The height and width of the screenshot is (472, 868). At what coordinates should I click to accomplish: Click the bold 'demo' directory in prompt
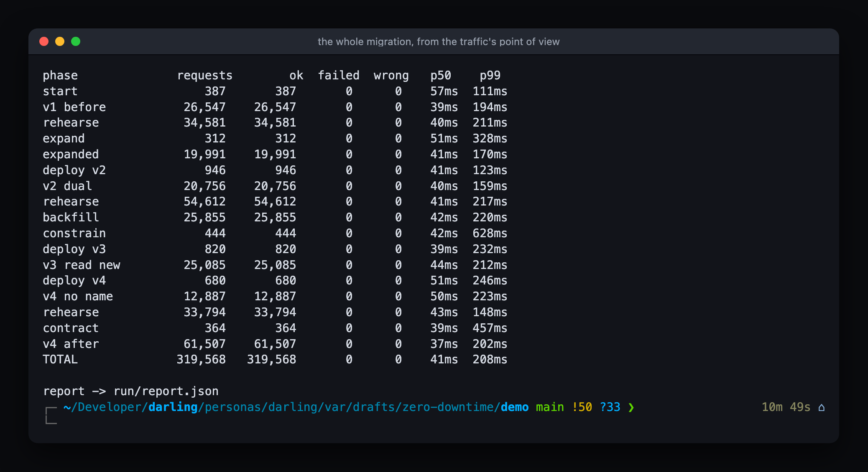[x=515, y=407]
